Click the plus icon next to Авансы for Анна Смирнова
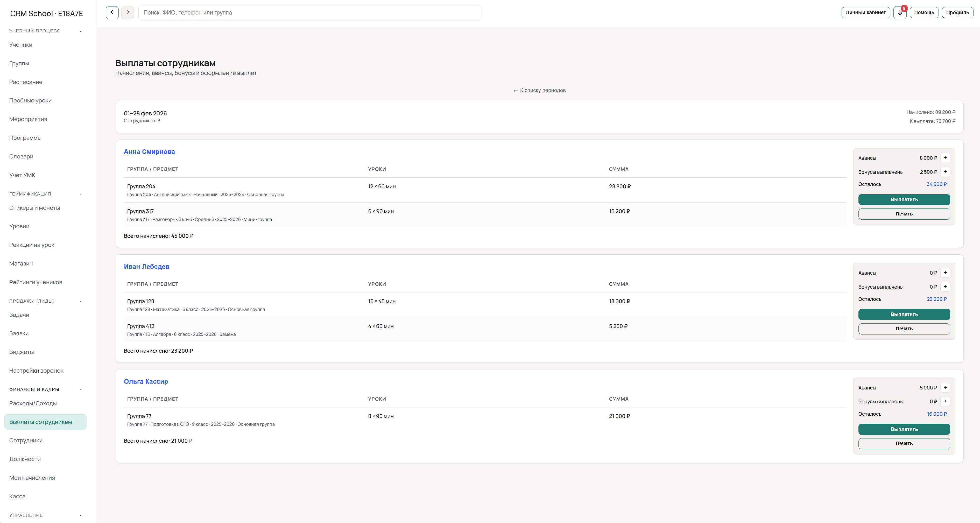The height and width of the screenshot is (523, 980). pyautogui.click(x=945, y=158)
